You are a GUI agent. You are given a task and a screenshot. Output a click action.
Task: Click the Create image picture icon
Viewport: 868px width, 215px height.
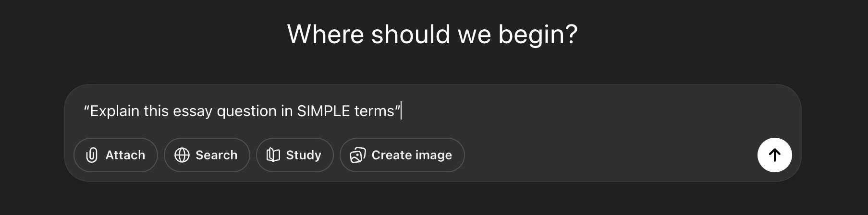click(357, 155)
